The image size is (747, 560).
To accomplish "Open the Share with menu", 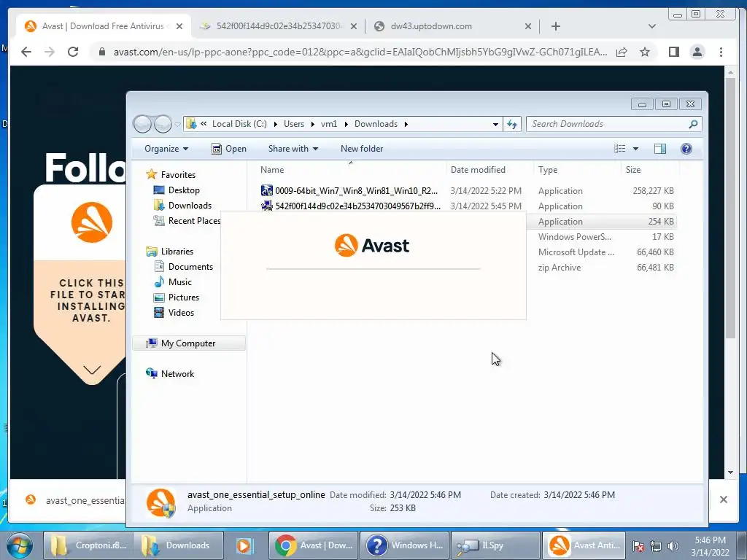I will click(293, 149).
